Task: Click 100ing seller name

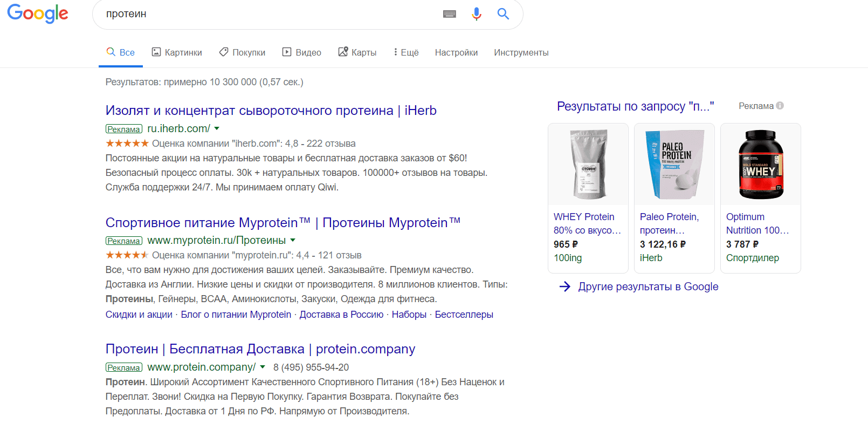Action: pyautogui.click(x=568, y=258)
